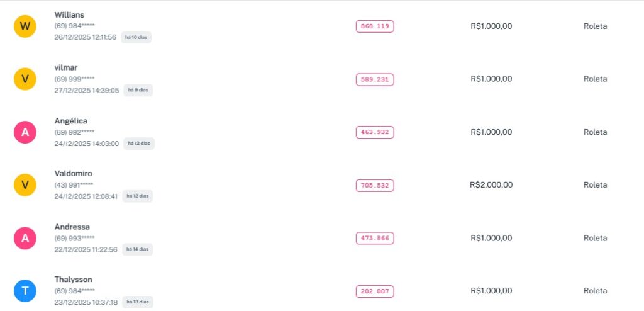The height and width of the screenshot is (311, 644).
Task: Click the "há 14 dias" time tag
Action: 138,249
